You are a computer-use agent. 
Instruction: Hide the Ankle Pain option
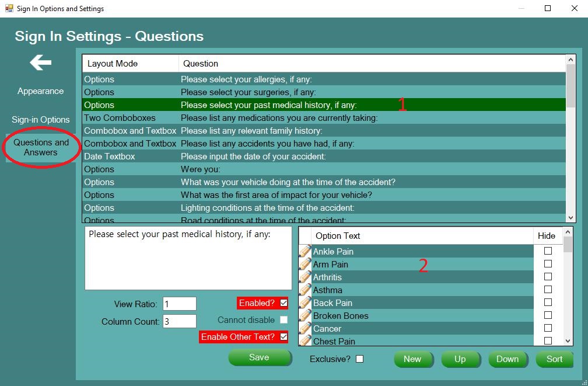[549, 251]
